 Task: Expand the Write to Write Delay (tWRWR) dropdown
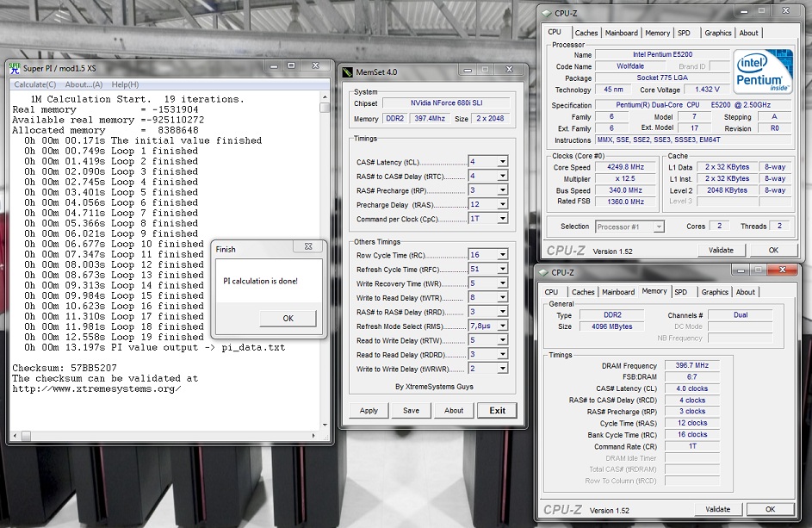click(502, 369)
